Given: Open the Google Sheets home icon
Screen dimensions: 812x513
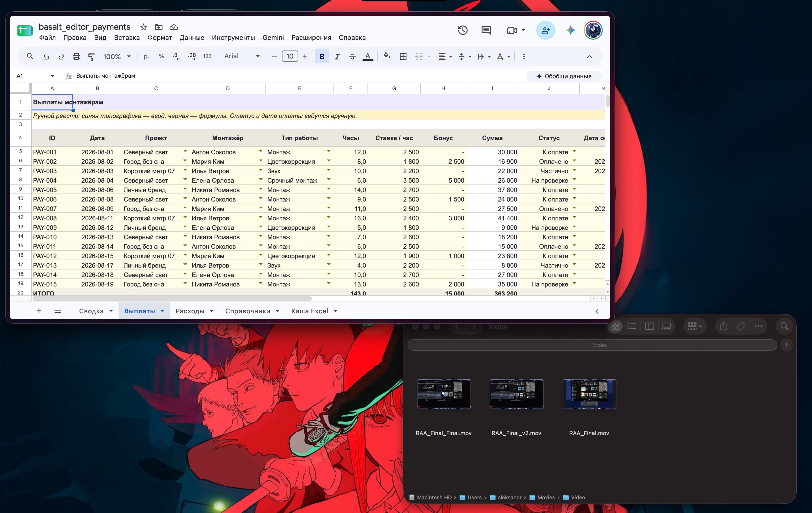Looking at the screenshot, I should tap(25, 31).
